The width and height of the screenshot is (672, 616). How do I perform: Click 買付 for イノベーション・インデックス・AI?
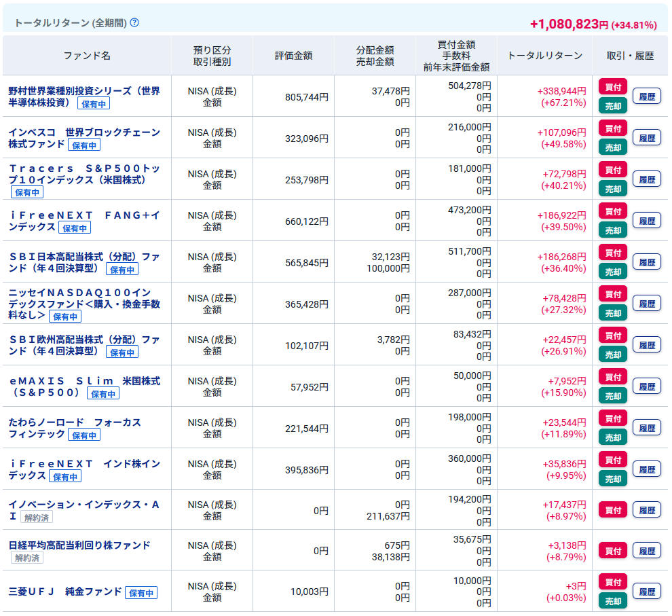pos(613,510)
